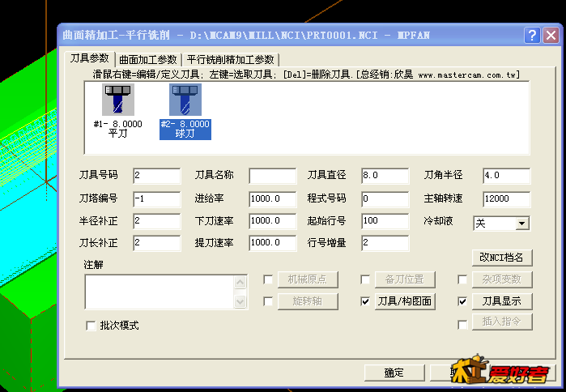Image resolution: width=566 pixels, height=392 pixels.
Task: Click the 杂项变数 button
Action: pyautogui.click(x=502, y=279)
